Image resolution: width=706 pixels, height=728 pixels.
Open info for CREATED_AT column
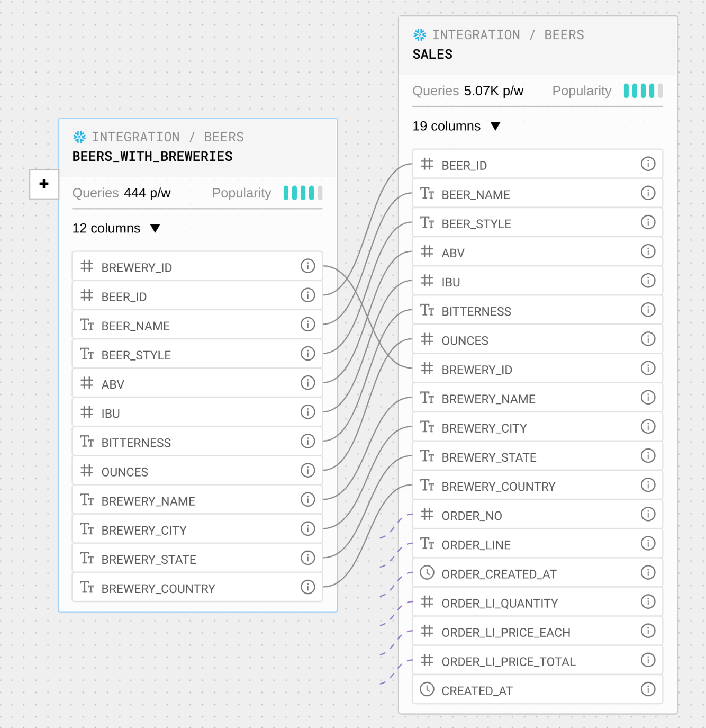[x=648, y=689]
